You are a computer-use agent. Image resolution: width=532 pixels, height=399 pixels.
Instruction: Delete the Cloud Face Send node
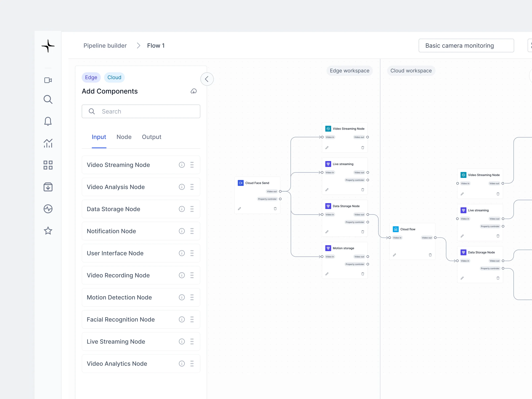[275, 208]
